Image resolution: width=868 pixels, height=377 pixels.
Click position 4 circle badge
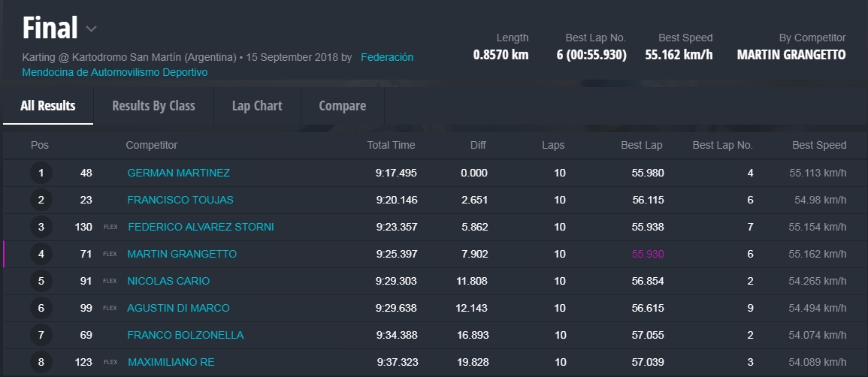[x=41, y=254]
